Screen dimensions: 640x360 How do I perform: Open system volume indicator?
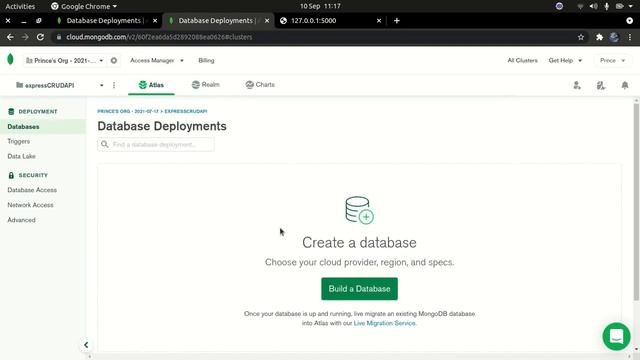pos(593,6)
